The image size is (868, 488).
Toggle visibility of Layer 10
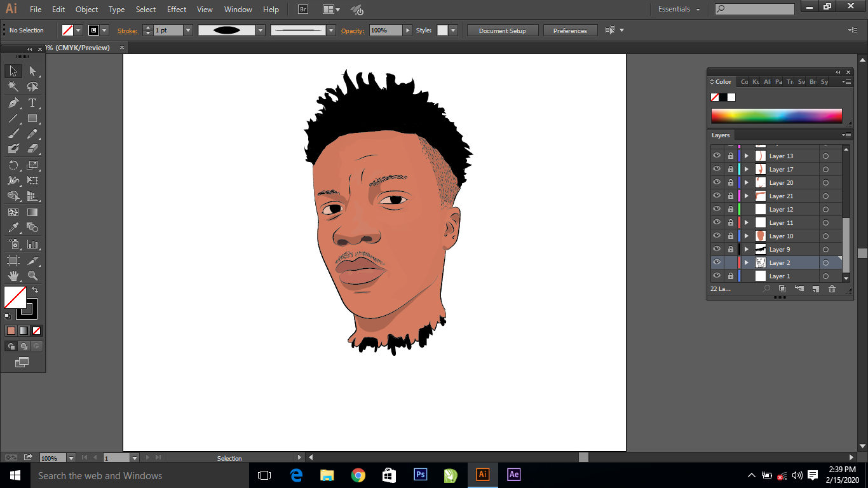[717, 236]
